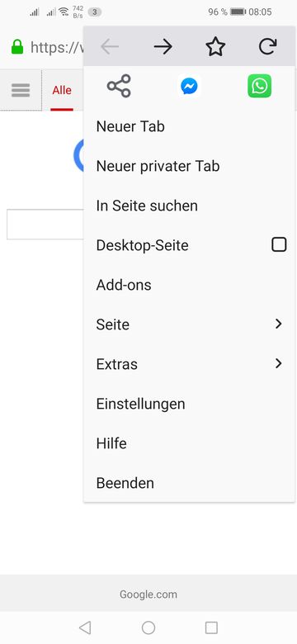Expand the Extras submenu chevron
Viewport: 297px width, 644px height.
(x=279, y=363)
